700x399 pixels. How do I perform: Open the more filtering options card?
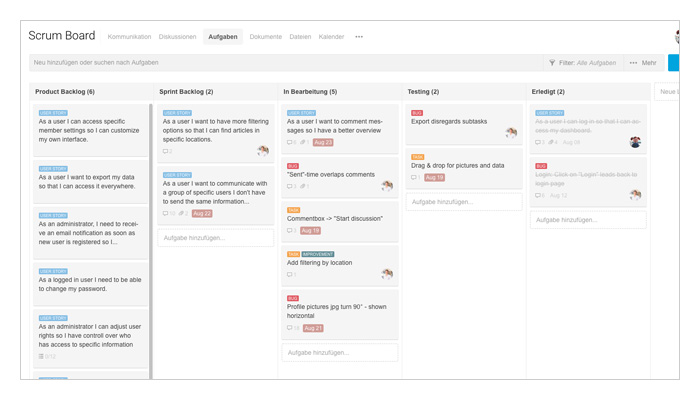[216, 133]
